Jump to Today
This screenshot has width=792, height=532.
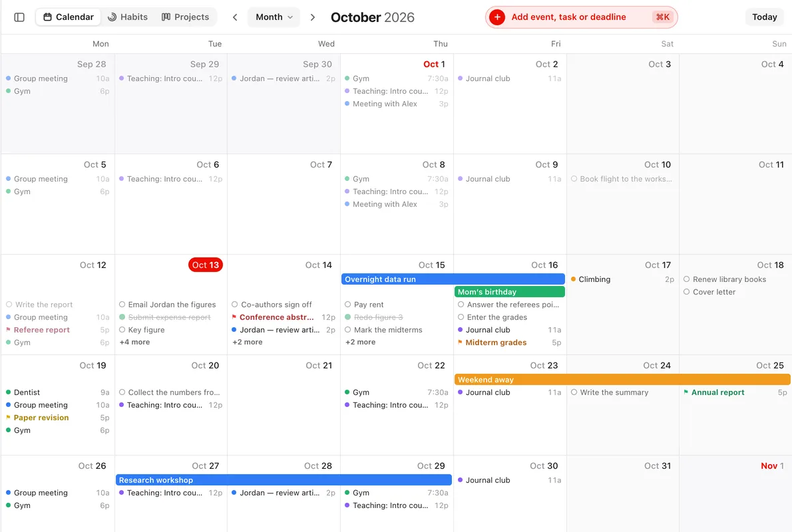pos(764,17)
